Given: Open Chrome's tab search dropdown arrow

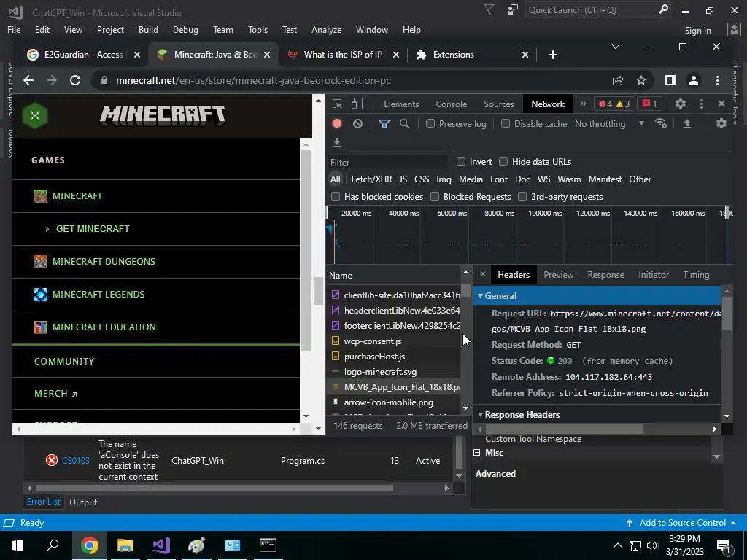Looking at the screenshot, I should coord(616,47).
